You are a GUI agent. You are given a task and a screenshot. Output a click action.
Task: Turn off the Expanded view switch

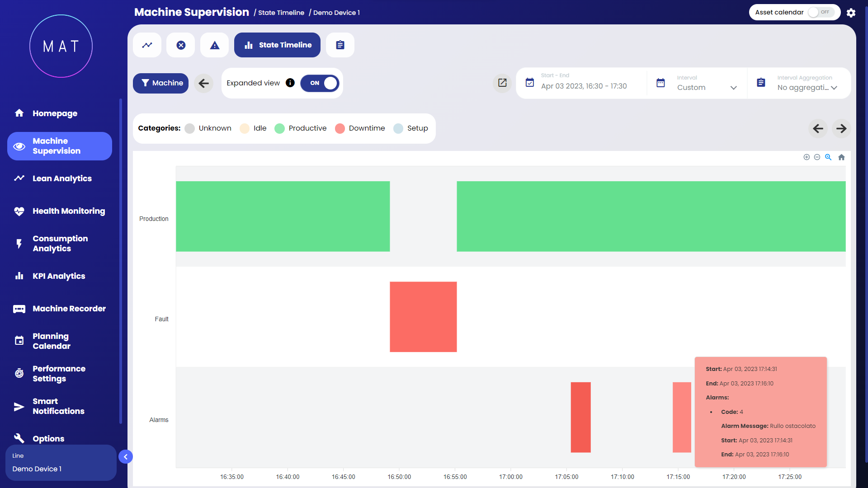click(x=320, y=83)
